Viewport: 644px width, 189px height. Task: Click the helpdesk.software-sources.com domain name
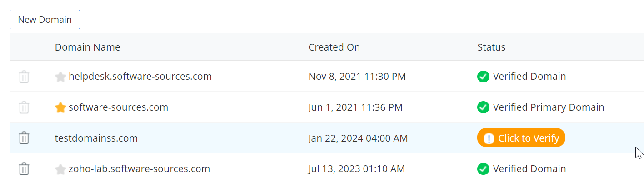pyautogui.click(x=140, y=77)
